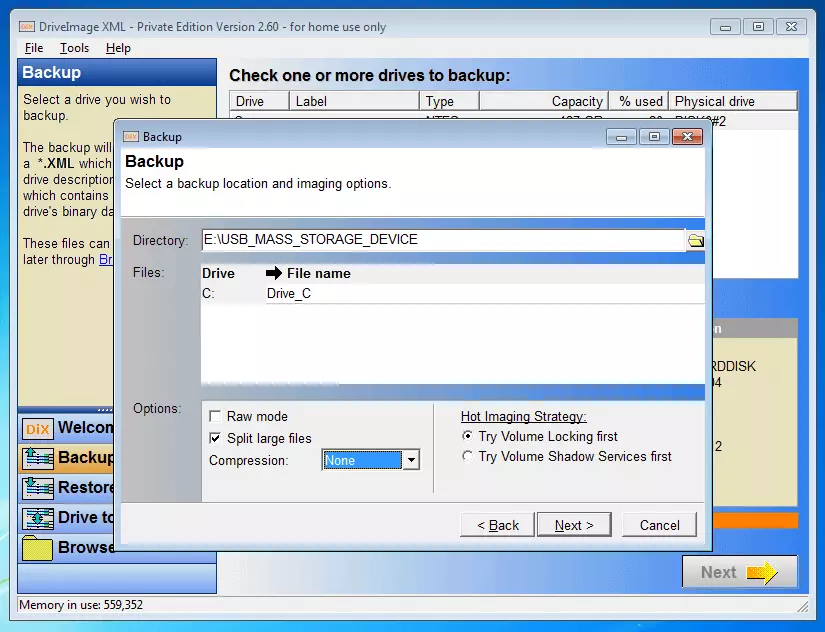Uncheck Split large files option
The image size is (825, 632).
215,439
